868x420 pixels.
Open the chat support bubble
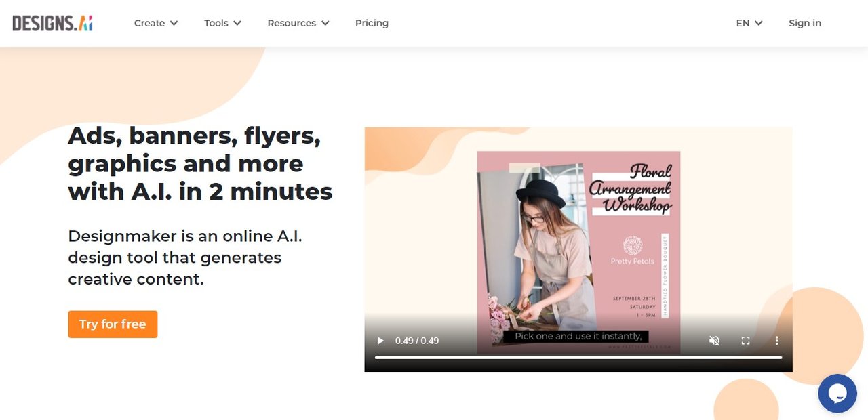[x=837, y=394]
